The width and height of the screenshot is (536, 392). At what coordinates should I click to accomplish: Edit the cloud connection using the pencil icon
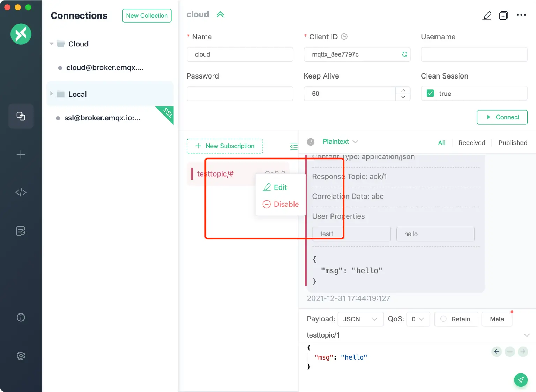pos(487,15)
